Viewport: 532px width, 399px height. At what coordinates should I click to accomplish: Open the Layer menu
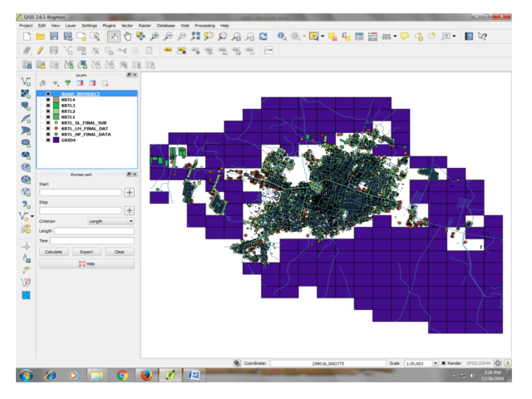(71, 26)
